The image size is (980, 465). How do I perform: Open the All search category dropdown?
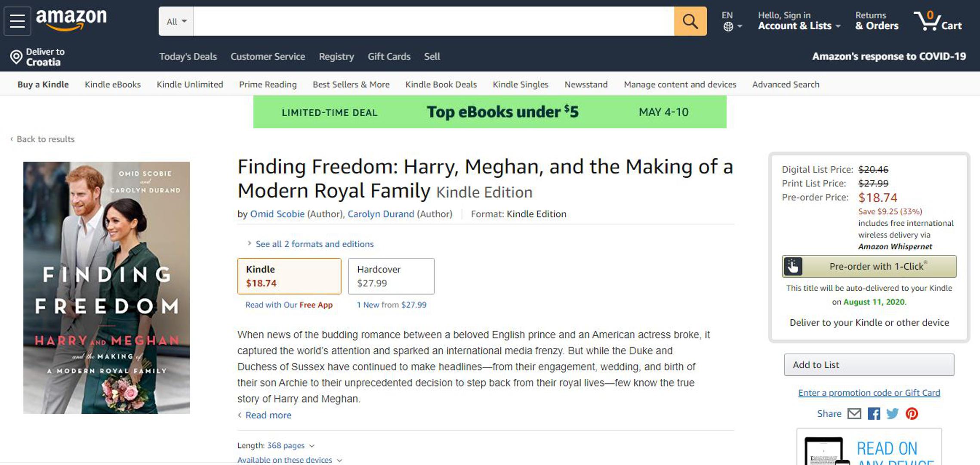(x=176, y=22)
